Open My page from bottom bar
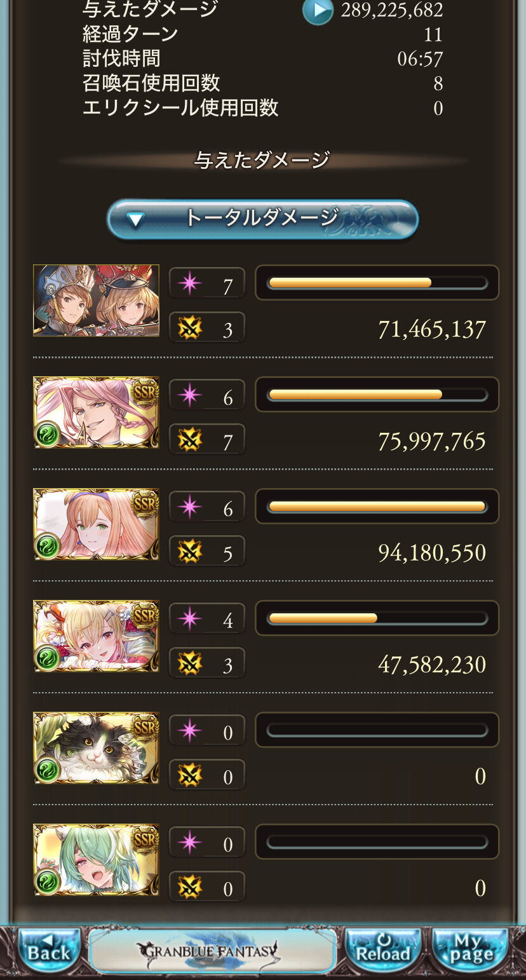The image size is (526, 980). (471, 949)
